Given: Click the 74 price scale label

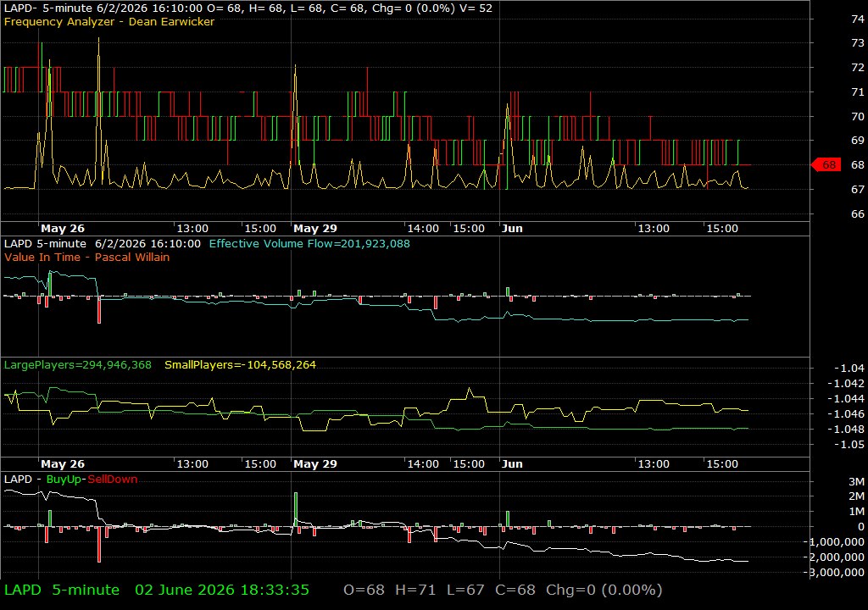Looking at the screenshot, I should pos(858,19).
